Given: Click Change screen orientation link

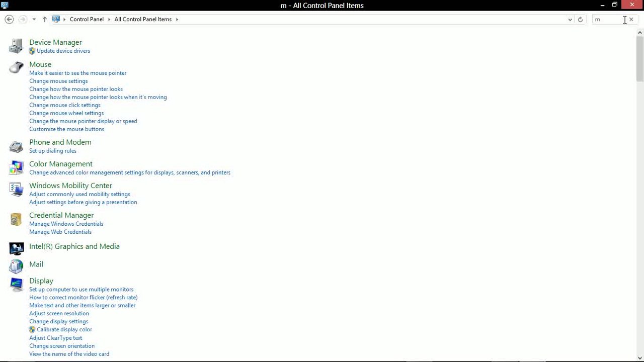Looking at the screenshot, I should point(62,346).
